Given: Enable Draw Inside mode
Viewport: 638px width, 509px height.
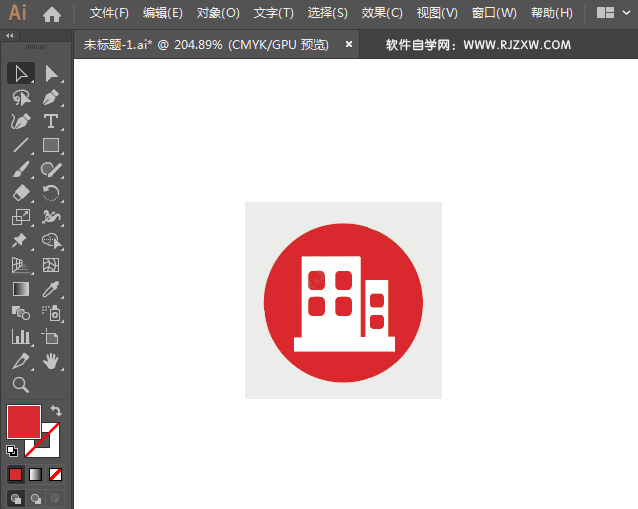Looking at the screenshot, I should click(x=55, y=499).
